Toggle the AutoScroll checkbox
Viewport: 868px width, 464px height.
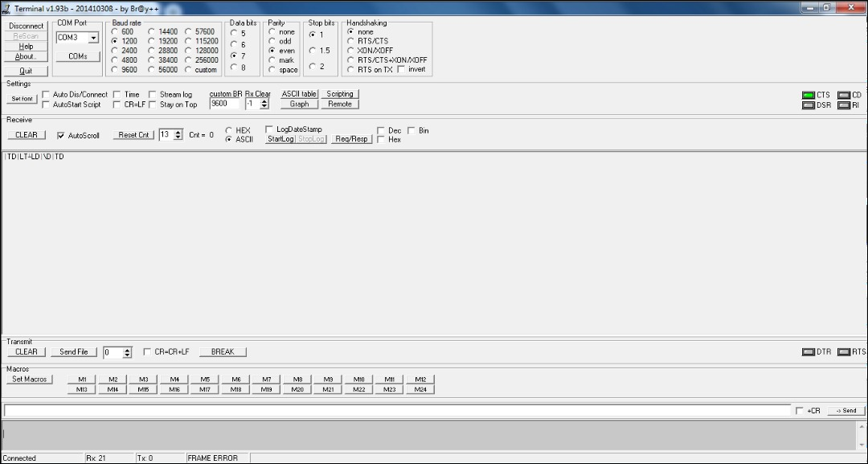click(x=61, y=135)
